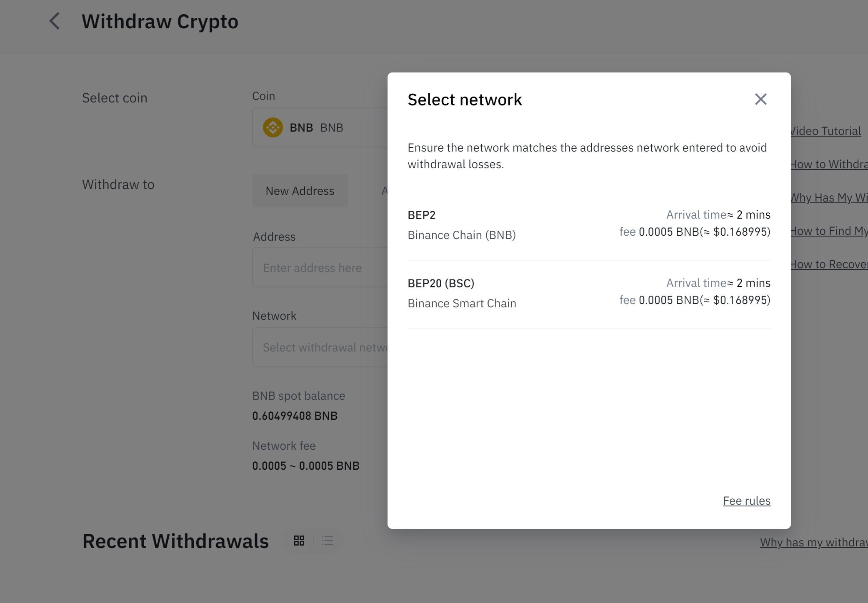Screen dimensions: 868x603
Task: Open the Select withdrawal network dropdown
Action: [x=320, y=347]
